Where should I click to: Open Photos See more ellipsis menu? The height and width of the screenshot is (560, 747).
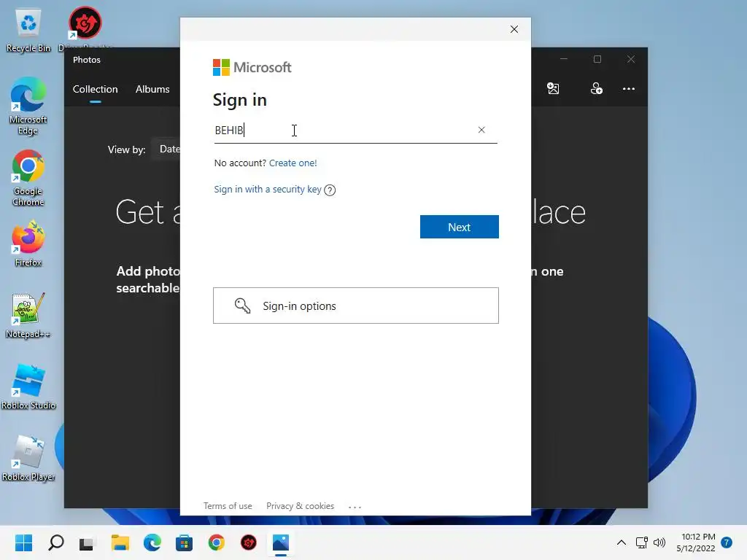point(629,88)
